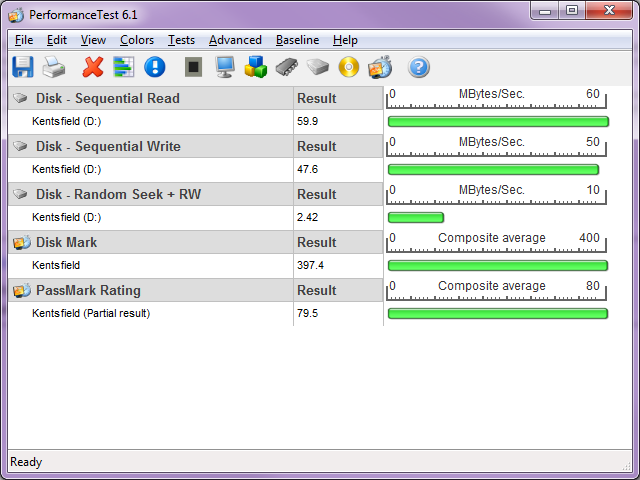Click the red X delete results icon
The height and width of the screenshot is (480, 640).
coord(93,67)
